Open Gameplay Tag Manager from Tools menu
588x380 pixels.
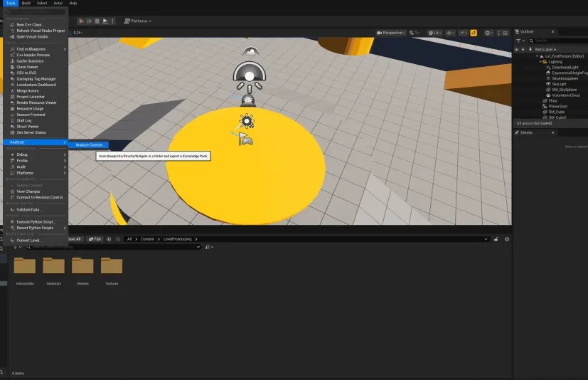coord(36,79)
